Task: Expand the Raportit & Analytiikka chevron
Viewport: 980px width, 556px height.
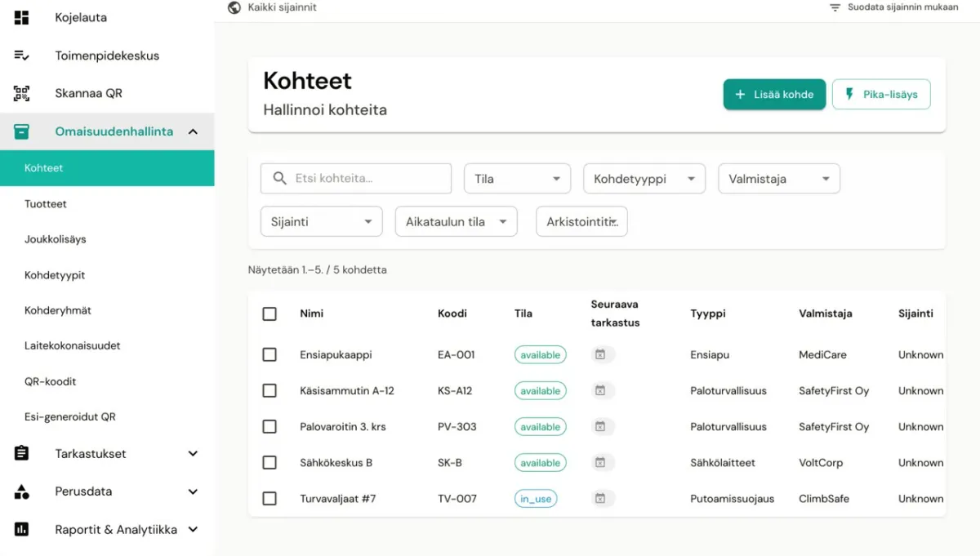Action: pos(193,529)
